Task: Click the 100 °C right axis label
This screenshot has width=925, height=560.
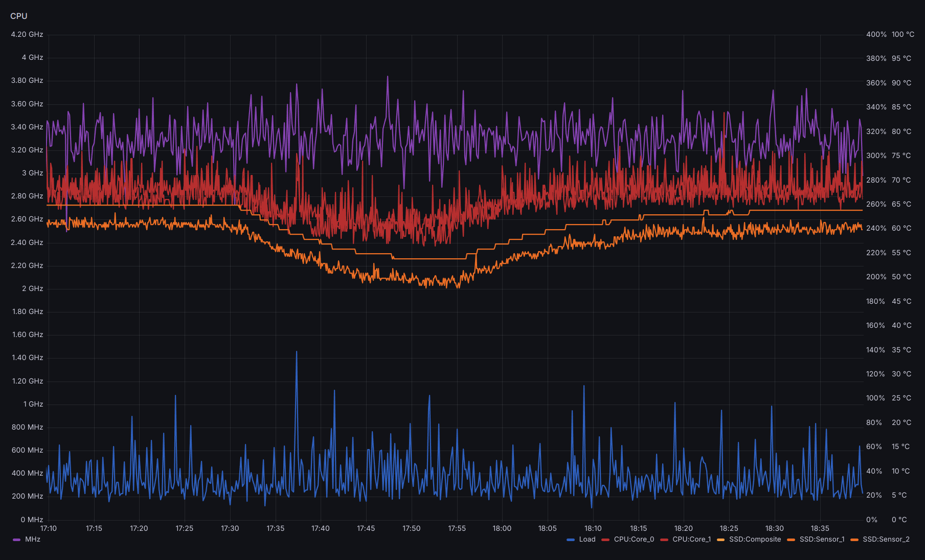Action: [903, 34]
